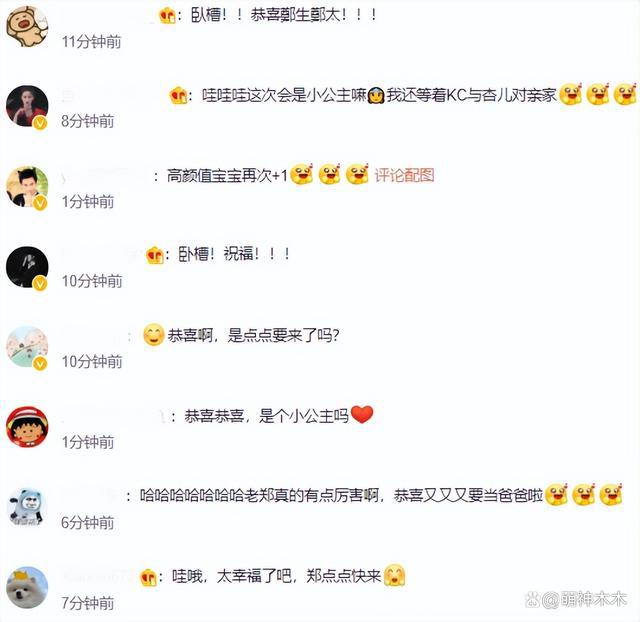The height and width of the screenshot is (622, 640).
Task: Open the 评论配图 link
Action: [x=404, y=175]
